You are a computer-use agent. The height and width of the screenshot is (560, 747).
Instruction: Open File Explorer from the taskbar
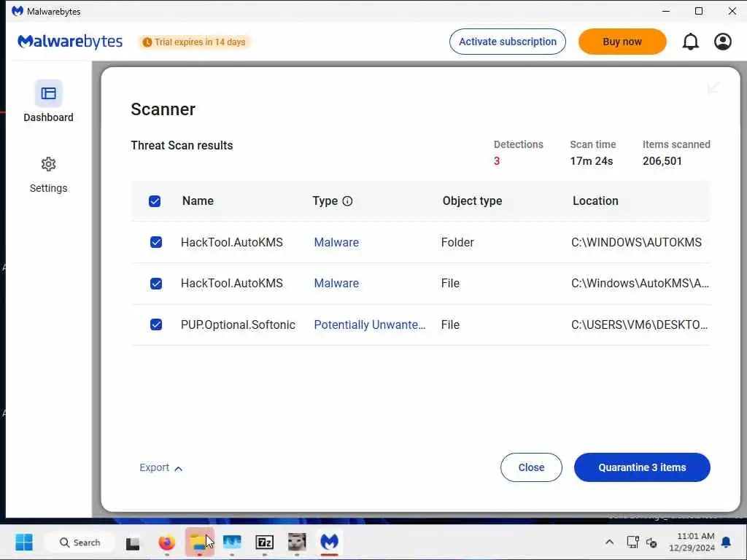198,542
